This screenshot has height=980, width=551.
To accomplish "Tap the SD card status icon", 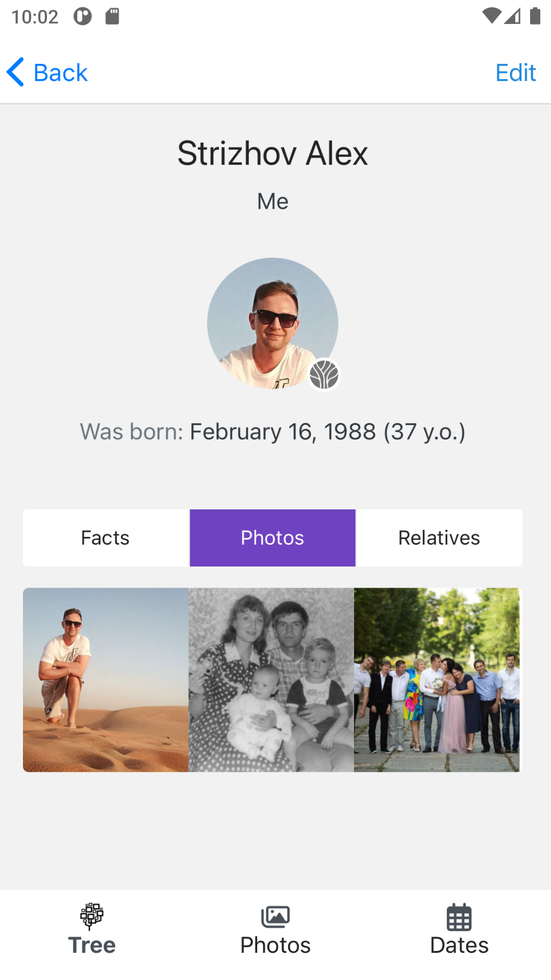I will [x=112, y=16].
